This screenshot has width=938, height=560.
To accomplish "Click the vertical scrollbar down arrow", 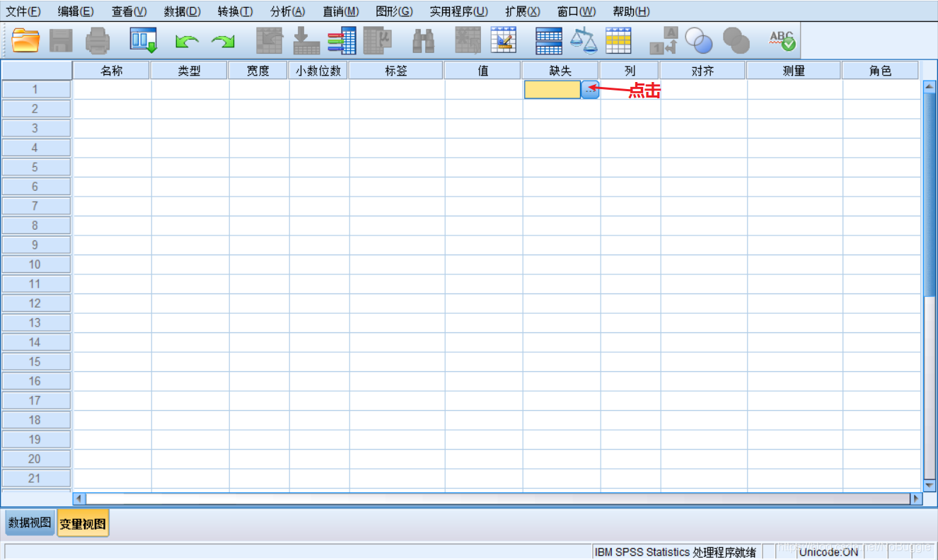I will click(930, 486).
